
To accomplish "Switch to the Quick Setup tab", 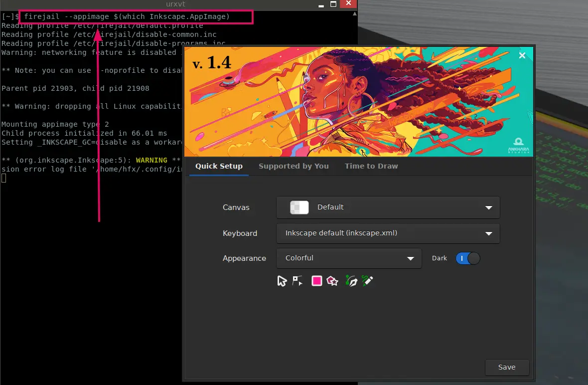I will pyautogui.click(x=219, y=166).
